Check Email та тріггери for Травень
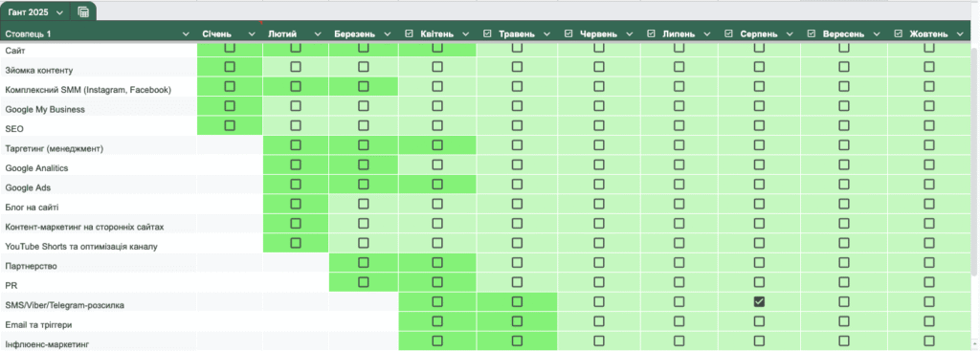This screenshot has height=351, width=980. click(517, 321)
